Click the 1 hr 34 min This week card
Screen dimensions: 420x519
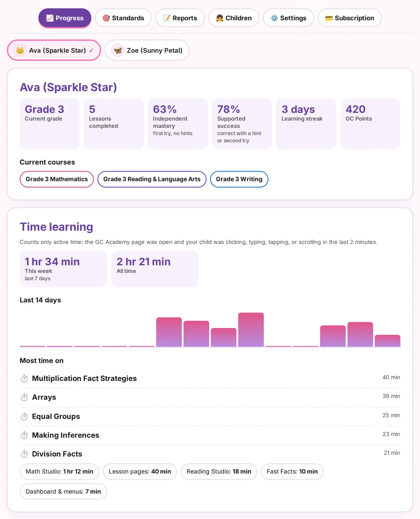(x=63, y=269)
